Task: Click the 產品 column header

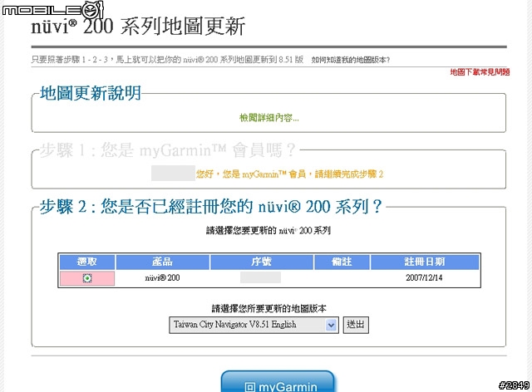Action: pyautogui.click(x=162, y=262)
